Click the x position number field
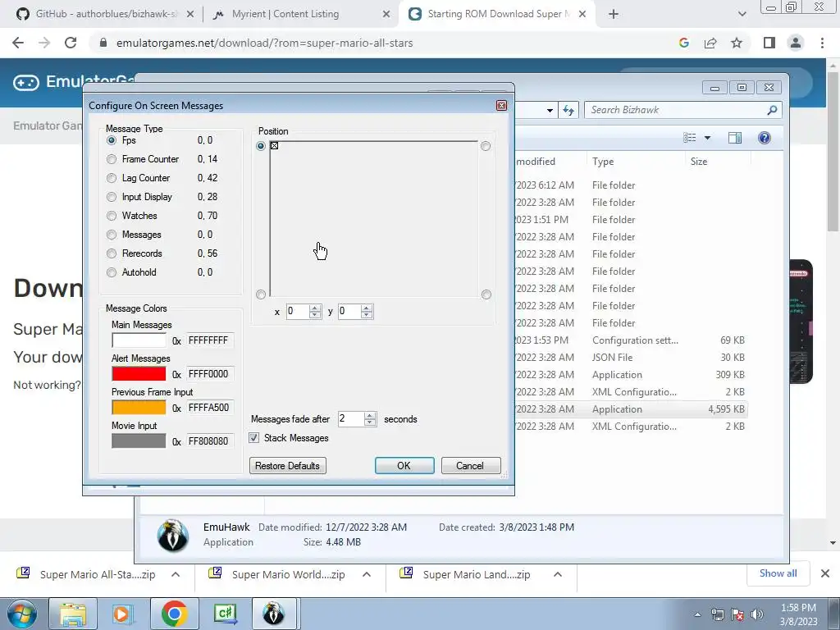The width and height of the screenshot is (840, 630). [x=297, y=311]
